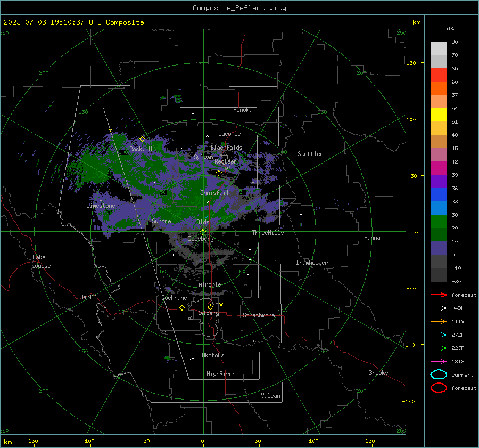Screen dimensions: 479x448
Task: Click the 'Composite_Reflectivity' title text
Action: click(x=240, y=8)
